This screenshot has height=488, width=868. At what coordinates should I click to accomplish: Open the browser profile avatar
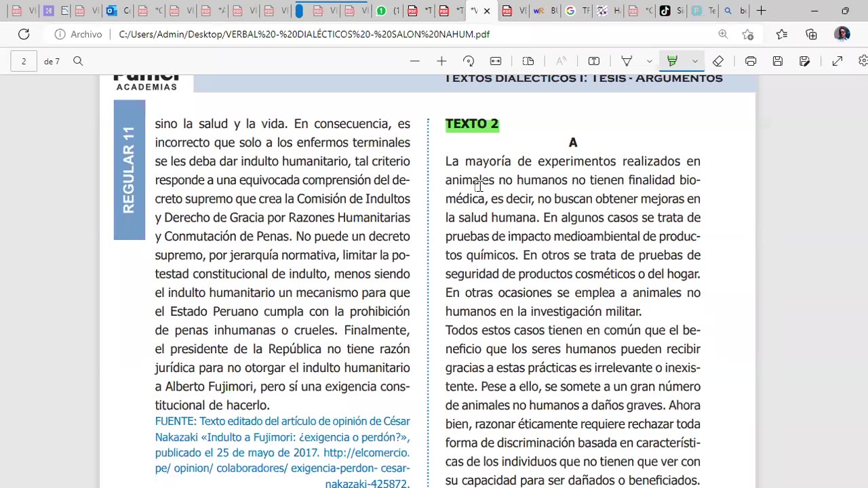tap(842, 34)
